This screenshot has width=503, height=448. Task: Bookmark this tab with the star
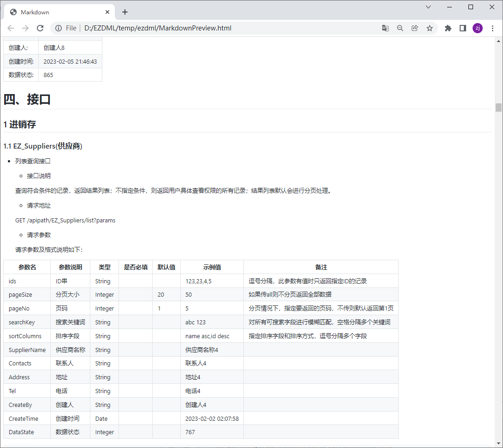[430, 28]
